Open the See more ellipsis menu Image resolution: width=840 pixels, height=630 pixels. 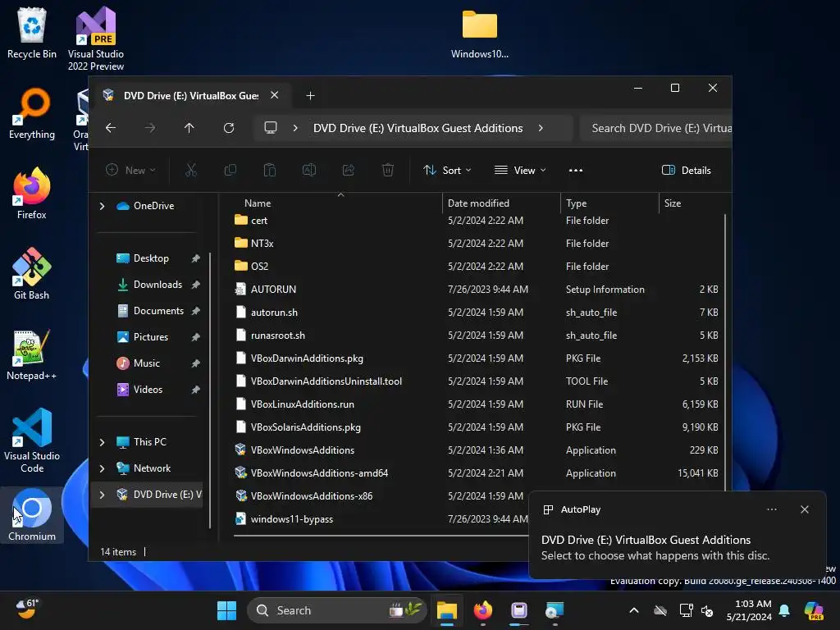pyautogui.click(x=575, y=171)
